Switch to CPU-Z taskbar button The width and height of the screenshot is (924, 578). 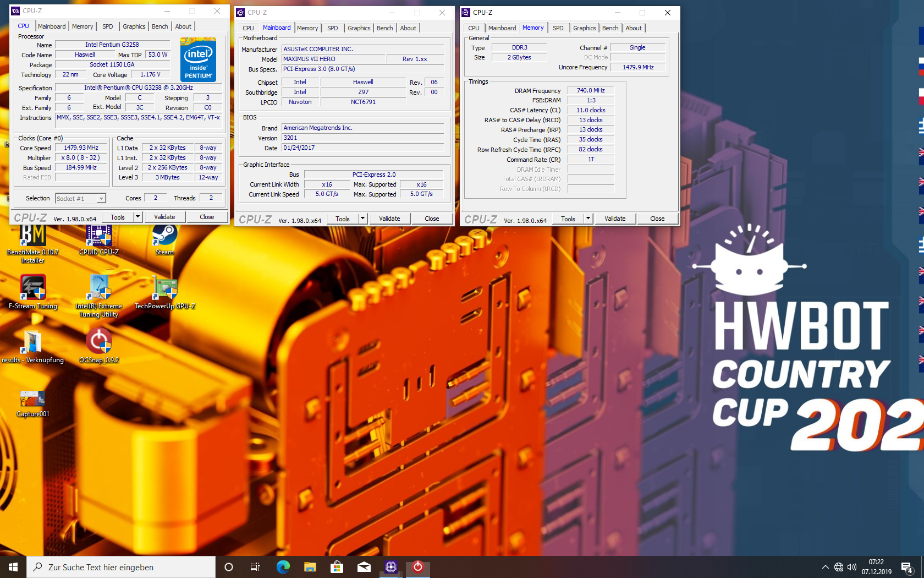click(x=391, y=567)
